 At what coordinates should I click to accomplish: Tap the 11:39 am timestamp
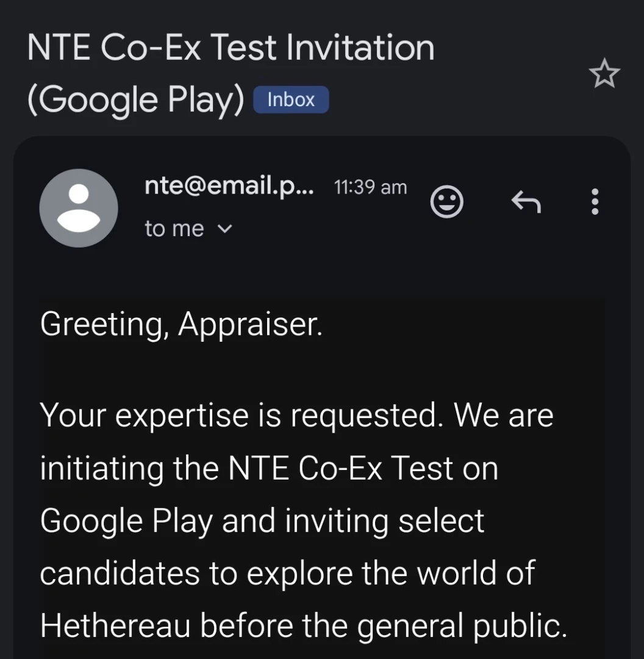371,187
